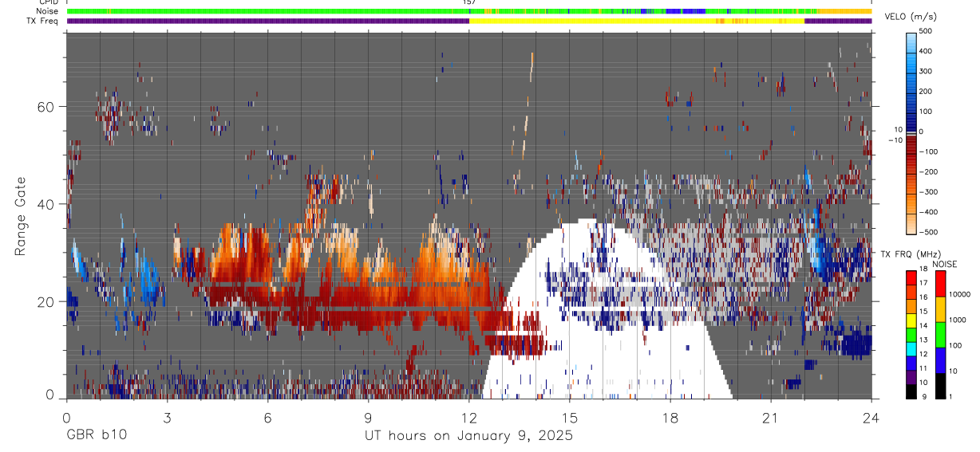The width and height of the screenshot is (980, 452).
Task: Click the noise level color scale bar
Action: (940, 334)
